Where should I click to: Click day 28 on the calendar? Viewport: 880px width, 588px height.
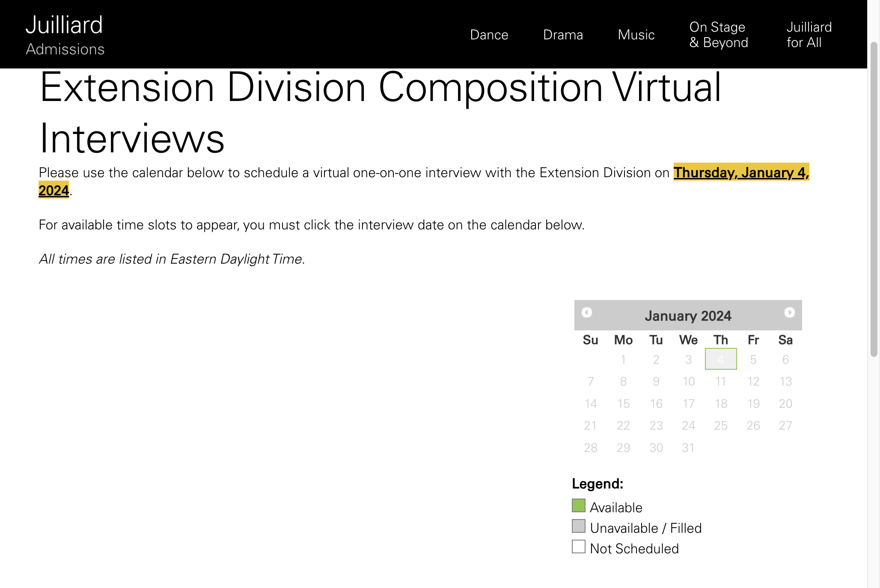pos(591,448)
